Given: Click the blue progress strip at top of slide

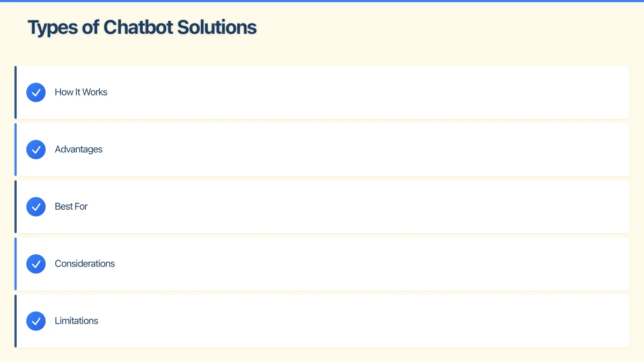Looking at the screenshot, I should [x=322, y=1].
